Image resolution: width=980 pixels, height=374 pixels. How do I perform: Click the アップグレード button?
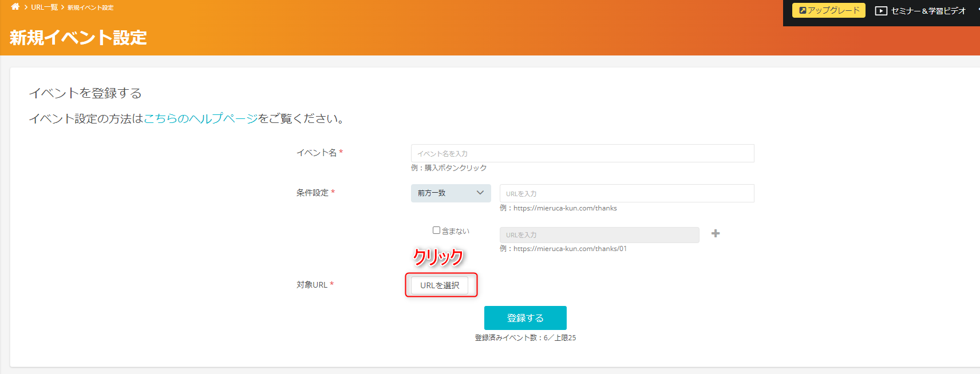(x=828, y=10)
